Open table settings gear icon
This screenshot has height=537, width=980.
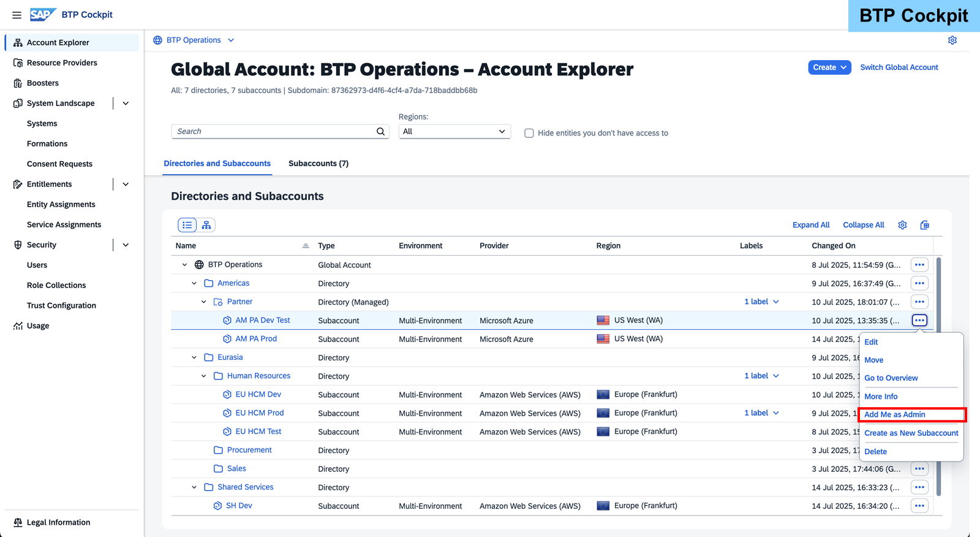(x=903, y=225)
